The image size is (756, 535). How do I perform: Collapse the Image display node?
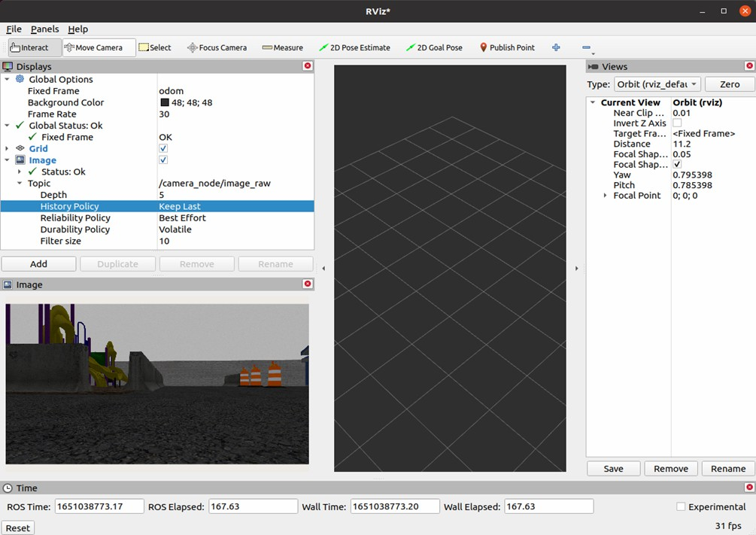click(7, 160)
